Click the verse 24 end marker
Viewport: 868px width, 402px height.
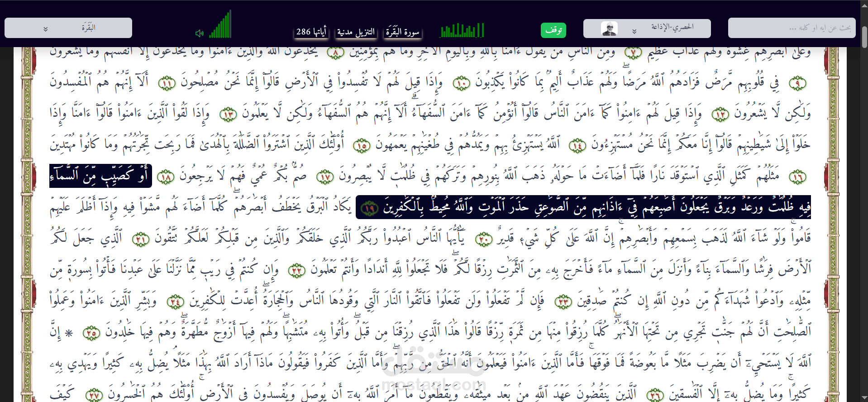click(x=175, y=301)
